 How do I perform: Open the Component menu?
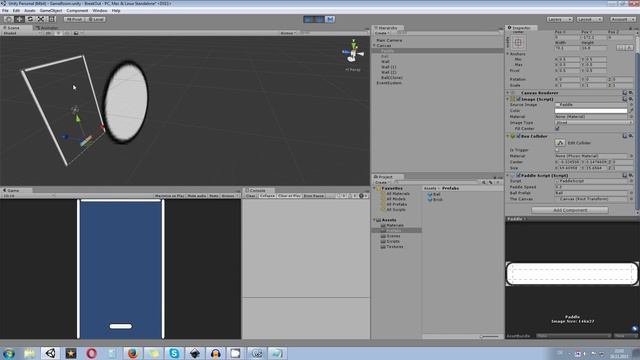pyautogui.click(x=77, y=11)
